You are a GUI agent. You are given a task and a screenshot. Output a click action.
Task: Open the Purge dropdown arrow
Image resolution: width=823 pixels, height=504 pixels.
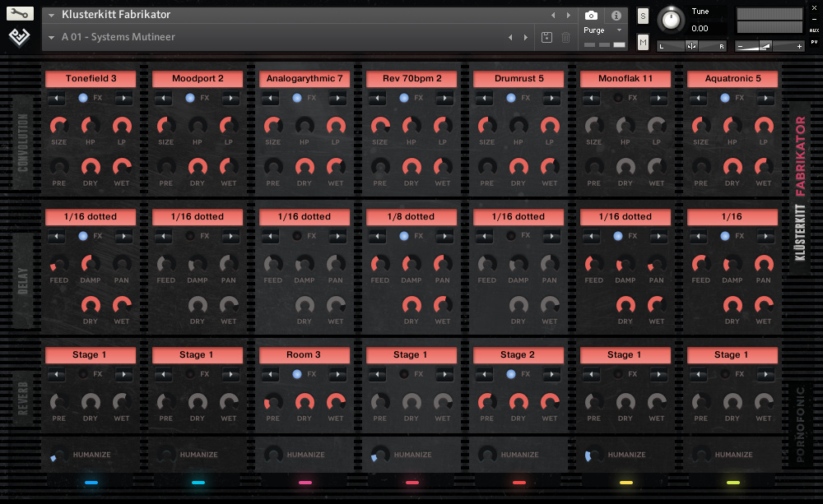tap(620, 30)
